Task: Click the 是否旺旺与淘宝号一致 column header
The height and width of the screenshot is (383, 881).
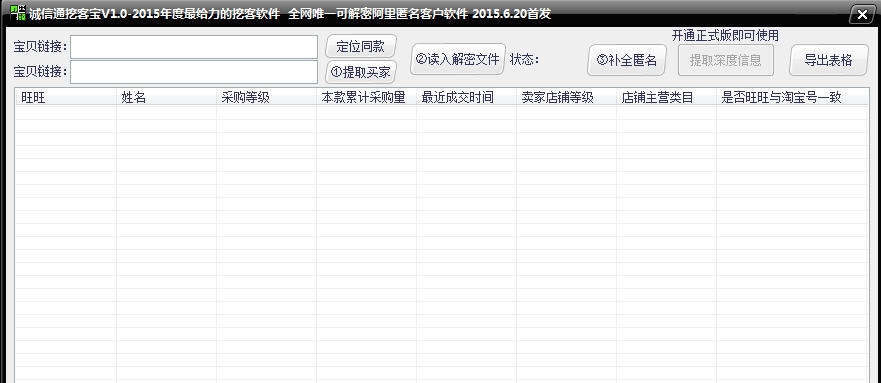Action: [792, 97]
